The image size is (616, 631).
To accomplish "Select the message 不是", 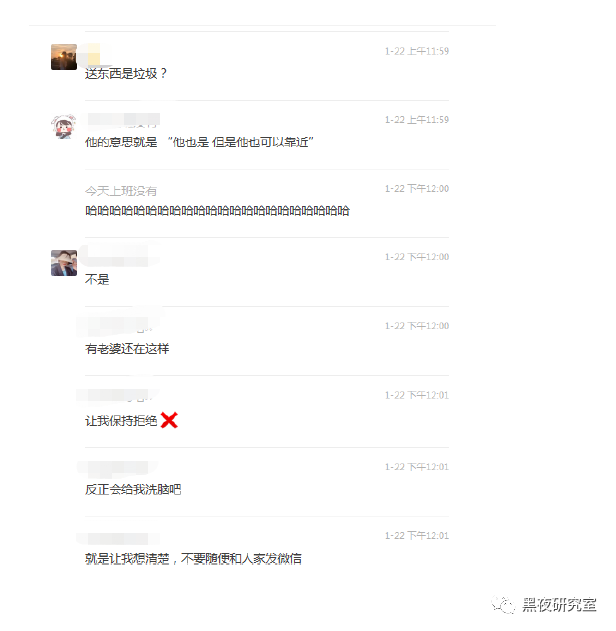I will click(97, 279).
